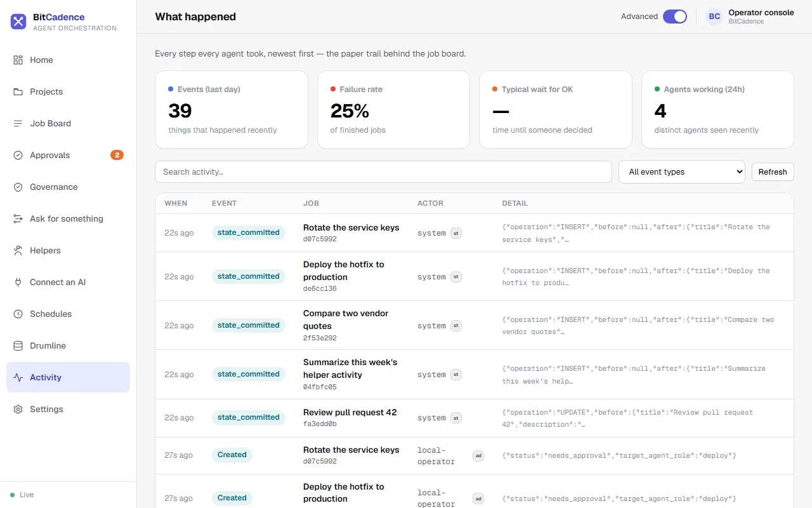
Task: Open the Schedules page
Action: pyautogui.click(x=69, y=314)
